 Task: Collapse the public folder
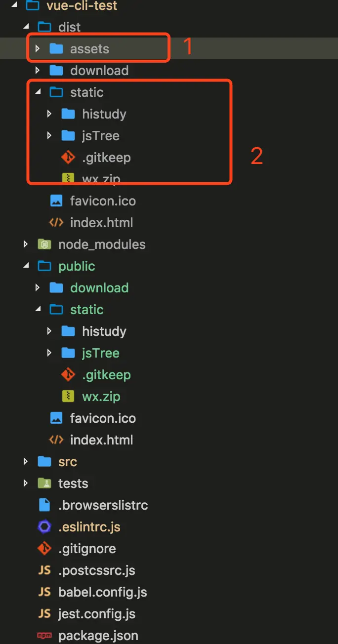(25, 266)
